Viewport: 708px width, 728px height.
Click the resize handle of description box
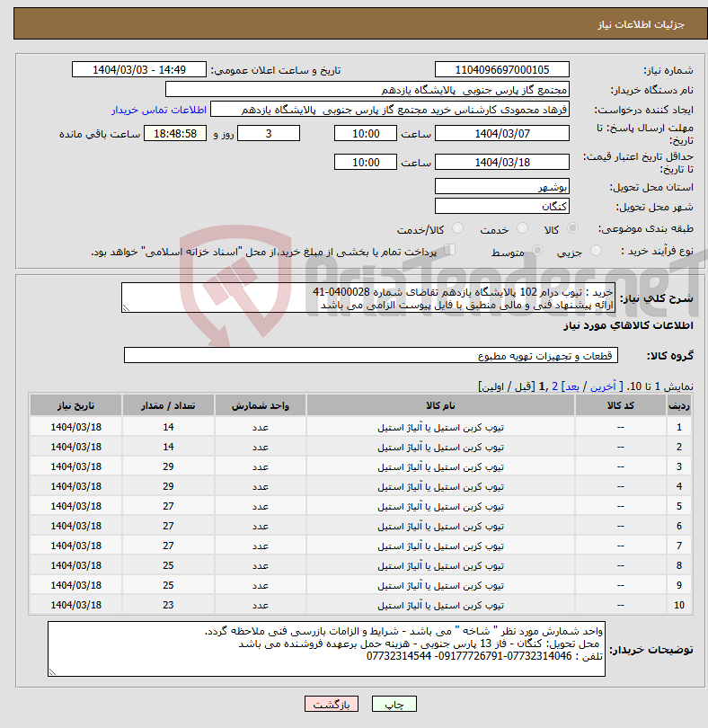[127, 307]
